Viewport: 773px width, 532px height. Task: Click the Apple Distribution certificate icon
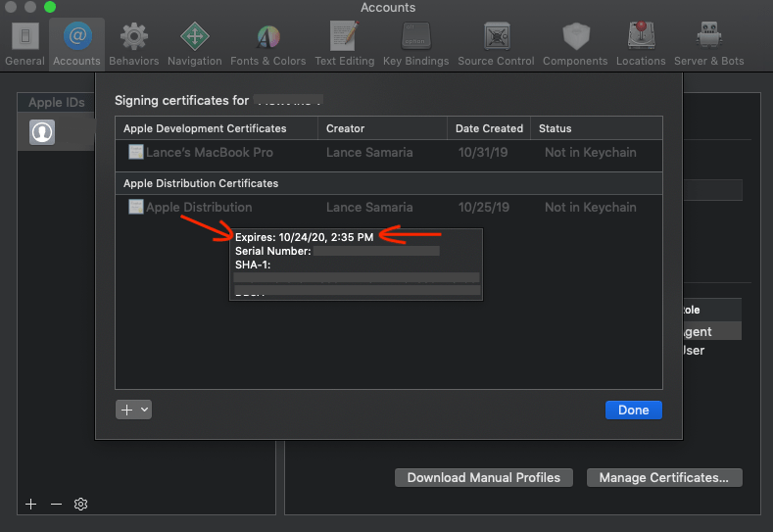(135, 207)
